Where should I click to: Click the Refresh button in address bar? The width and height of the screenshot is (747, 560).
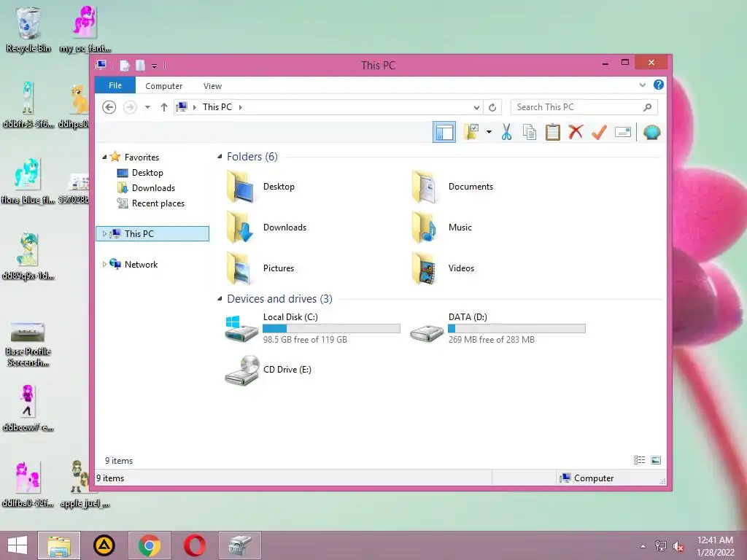click(x=492, y=108)
